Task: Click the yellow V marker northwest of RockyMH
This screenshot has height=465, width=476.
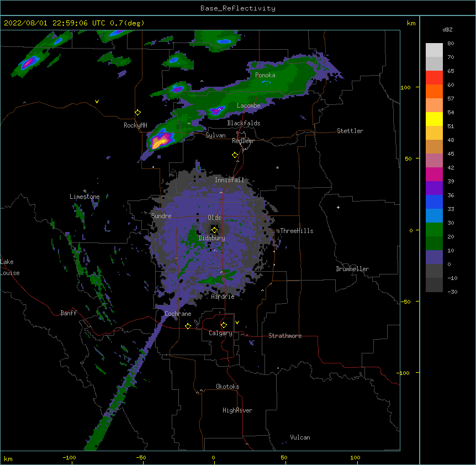Action: [x=97, y=102]
